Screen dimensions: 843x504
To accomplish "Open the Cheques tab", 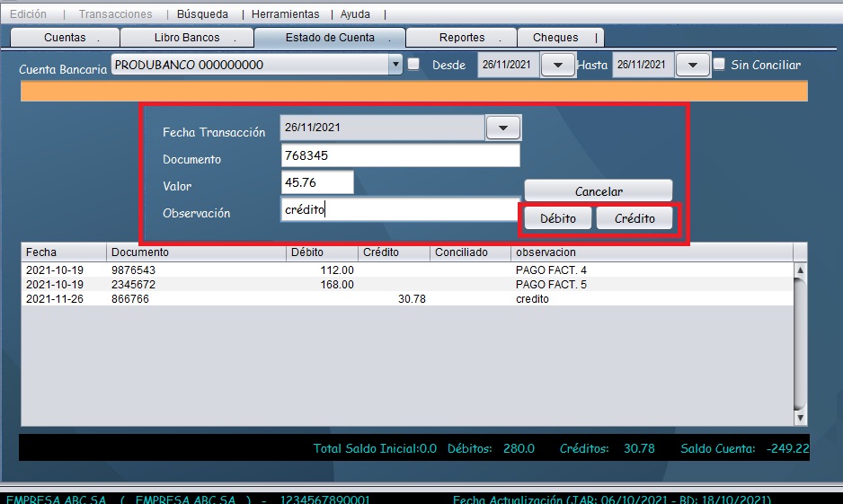I will (555, 38).
